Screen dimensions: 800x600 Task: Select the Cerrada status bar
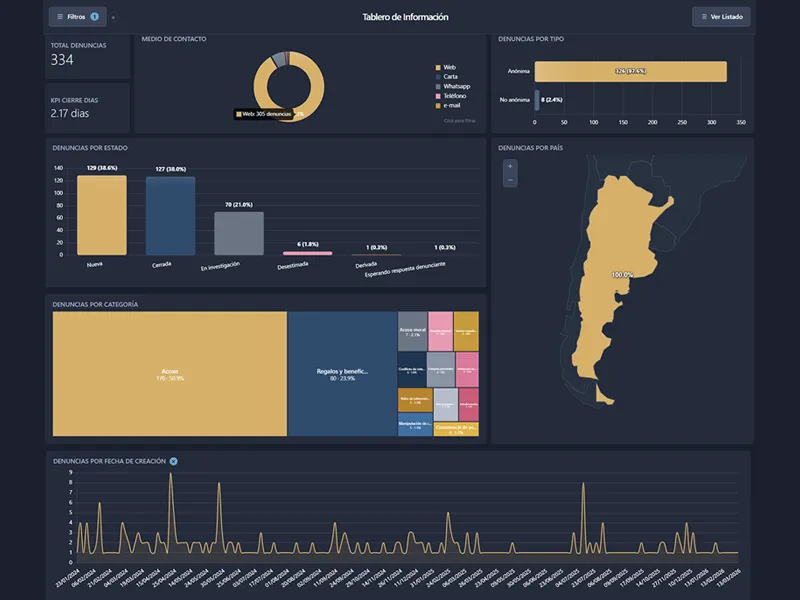coord(170,215)
